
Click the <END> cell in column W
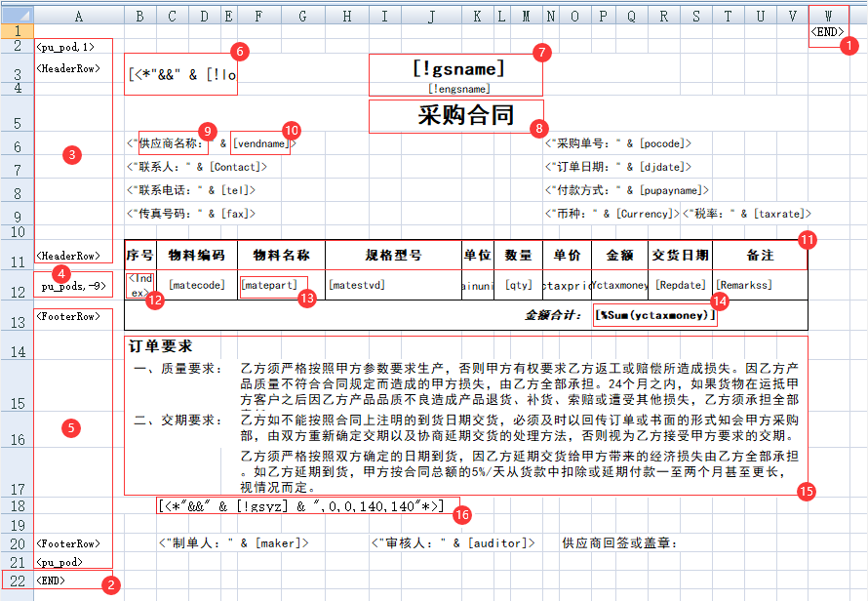pyautogui.click(x=828, y=31)
